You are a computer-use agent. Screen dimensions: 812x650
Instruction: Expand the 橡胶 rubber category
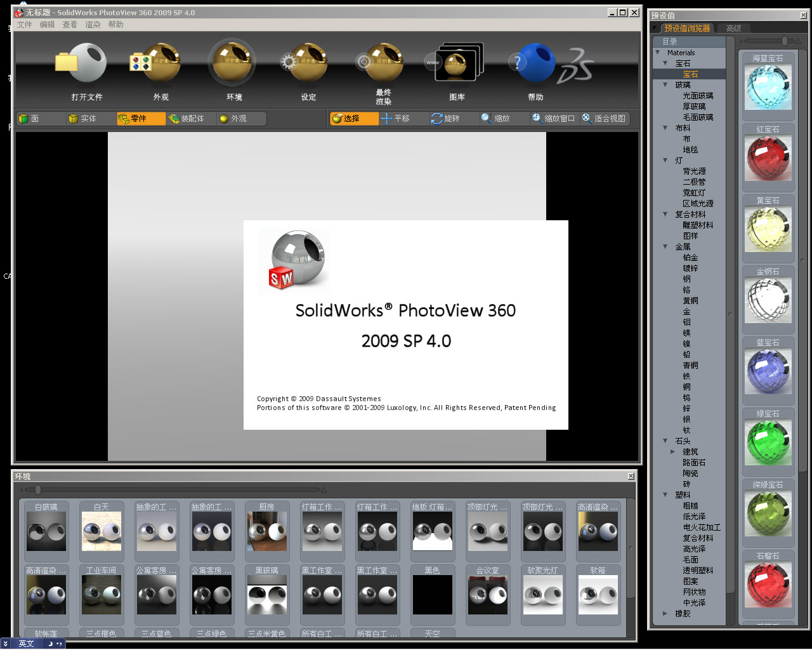tap(665, 614)
